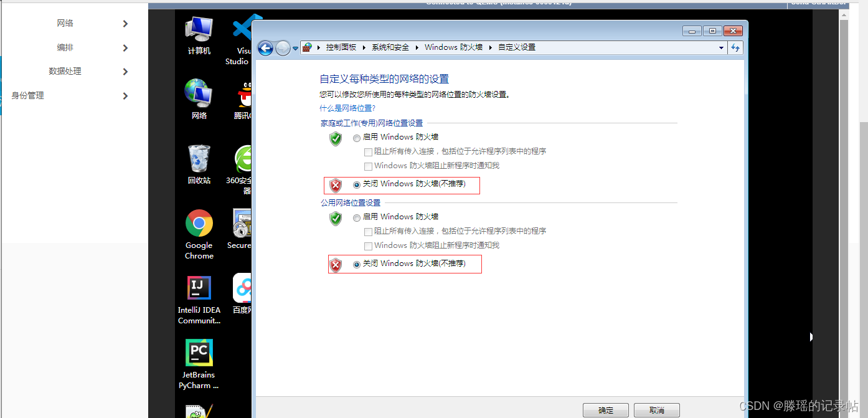Open breadcrumb arrow after Windows 防火墙
This screenshot has height=418, width=868.
pyautogui.click(x=490, y=47)
